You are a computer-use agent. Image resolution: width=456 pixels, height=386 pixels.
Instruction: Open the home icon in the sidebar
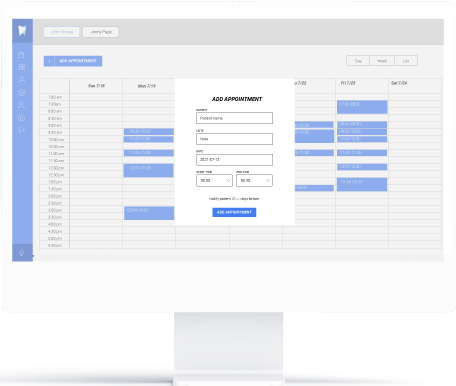[22, 117]
